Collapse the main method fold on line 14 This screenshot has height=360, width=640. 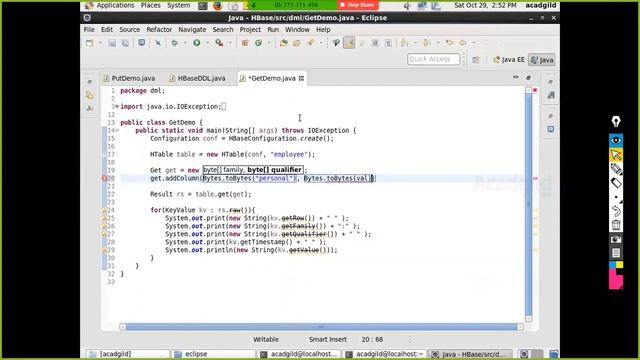coord(117,130)
